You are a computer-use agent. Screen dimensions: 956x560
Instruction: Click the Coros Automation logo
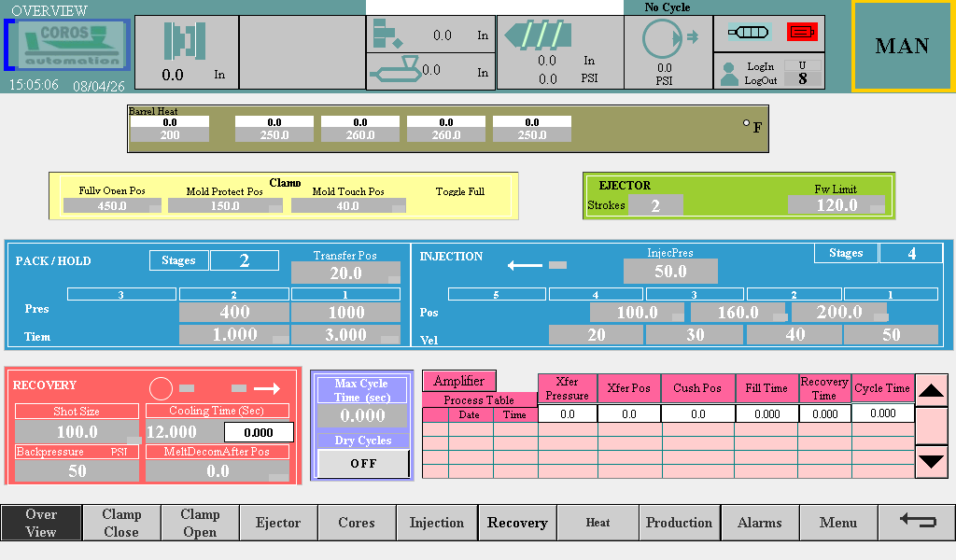point(70,45)
